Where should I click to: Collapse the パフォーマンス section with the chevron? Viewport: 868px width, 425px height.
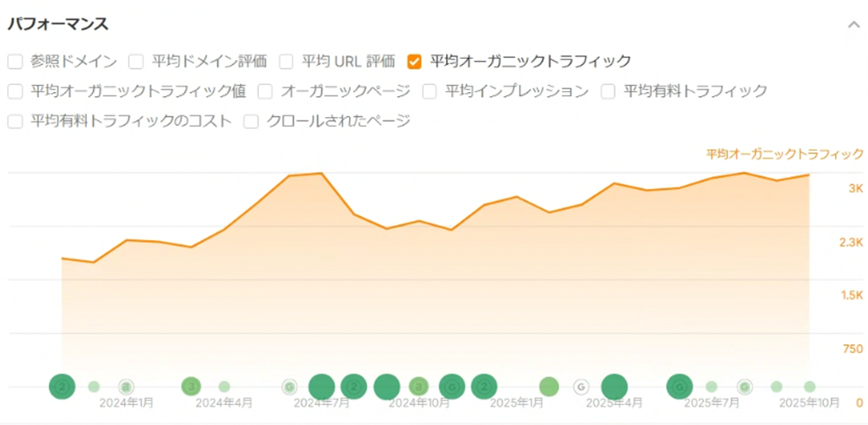pos(853,24)
